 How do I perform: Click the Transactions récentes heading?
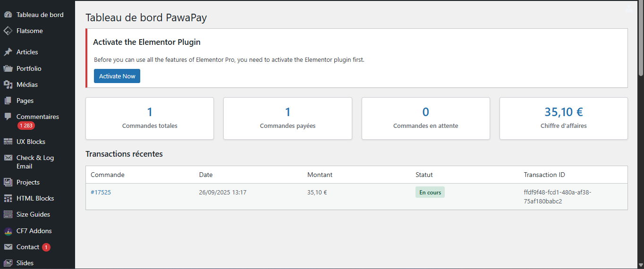124,154
